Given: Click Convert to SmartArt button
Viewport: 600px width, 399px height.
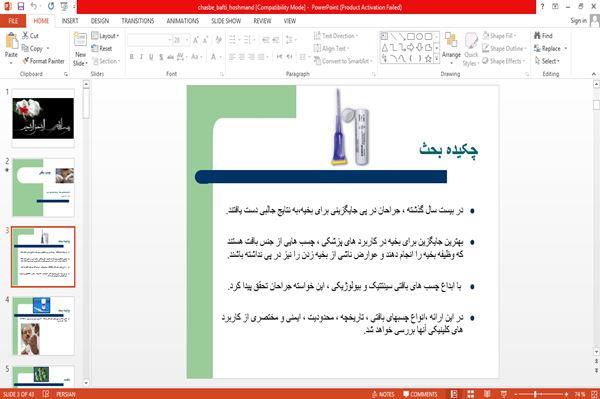Looking at the screenshot, I should point(342,61).
